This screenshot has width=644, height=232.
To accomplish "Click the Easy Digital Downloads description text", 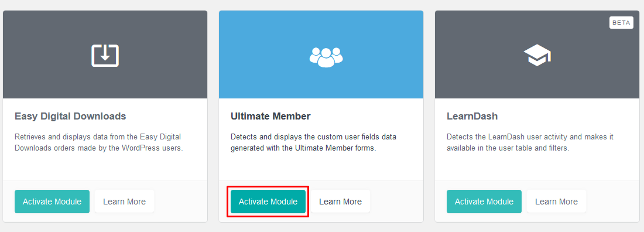I will [98, 142].
